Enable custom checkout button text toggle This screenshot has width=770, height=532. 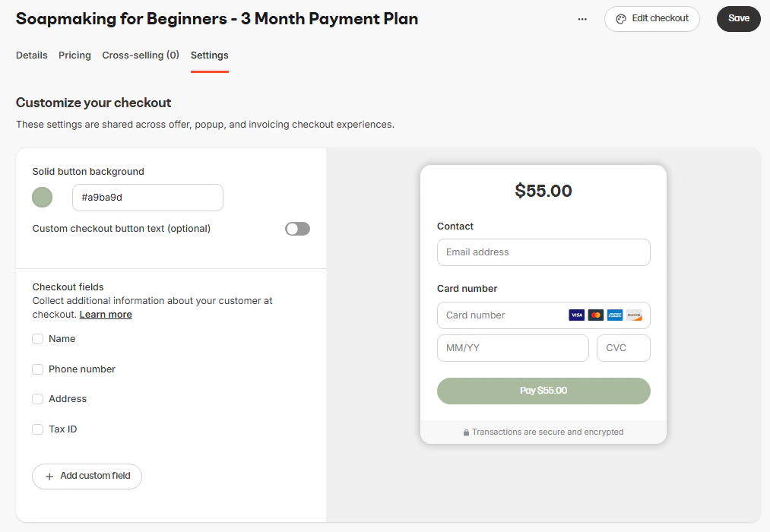pos(297,229)
